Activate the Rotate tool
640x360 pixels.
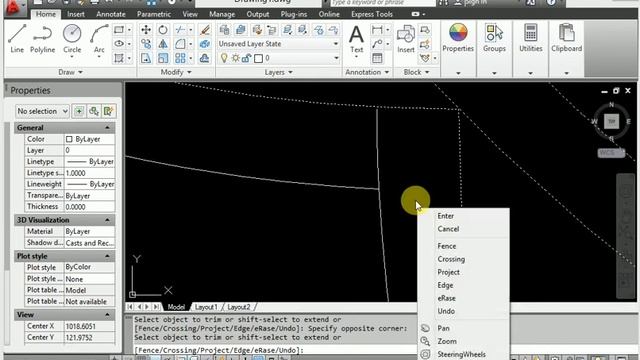coord(163,30)
